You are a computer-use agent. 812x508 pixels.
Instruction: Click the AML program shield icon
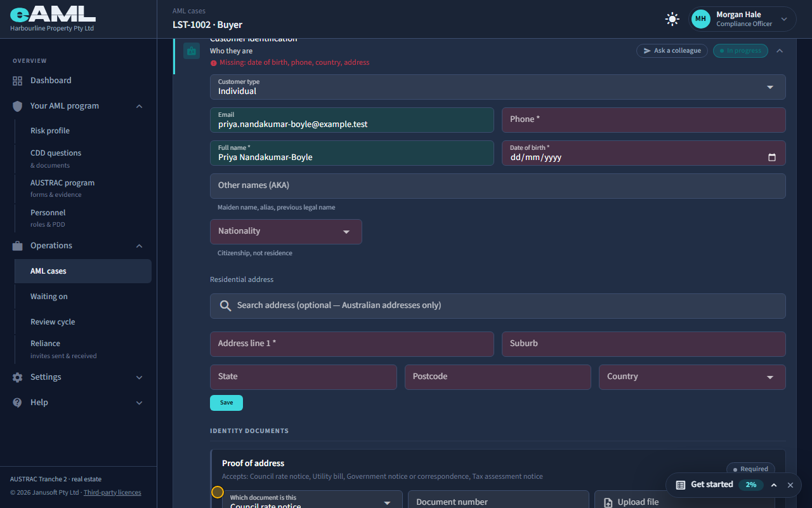(x=17, y=106)
